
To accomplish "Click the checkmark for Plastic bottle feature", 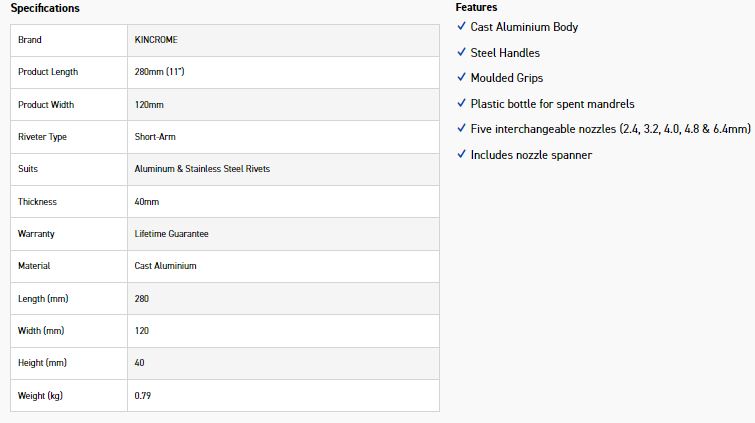I will [x=461, y=103].
